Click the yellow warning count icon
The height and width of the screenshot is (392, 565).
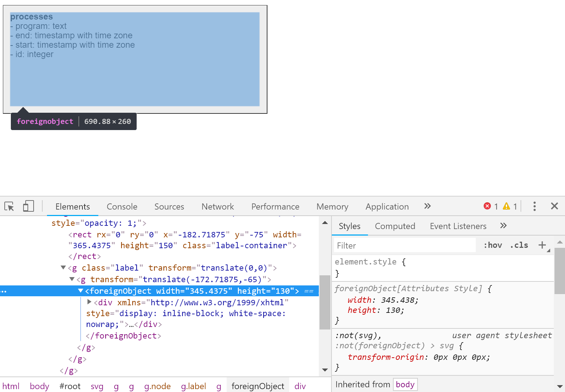tap(506, 206)
